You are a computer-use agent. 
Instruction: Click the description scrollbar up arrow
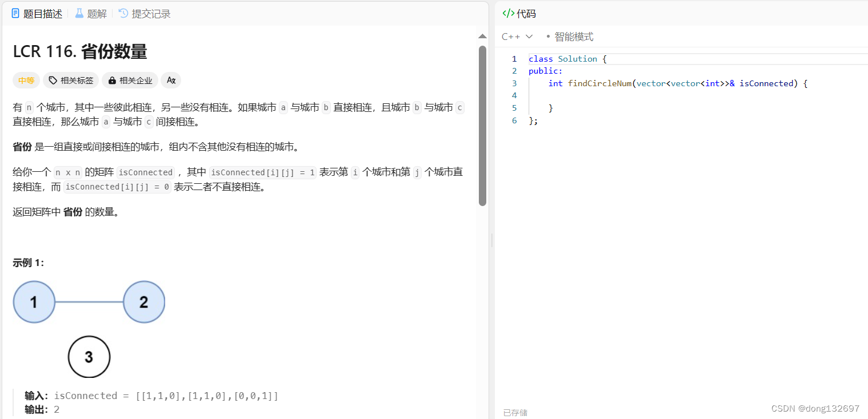(x=482, y=37)
